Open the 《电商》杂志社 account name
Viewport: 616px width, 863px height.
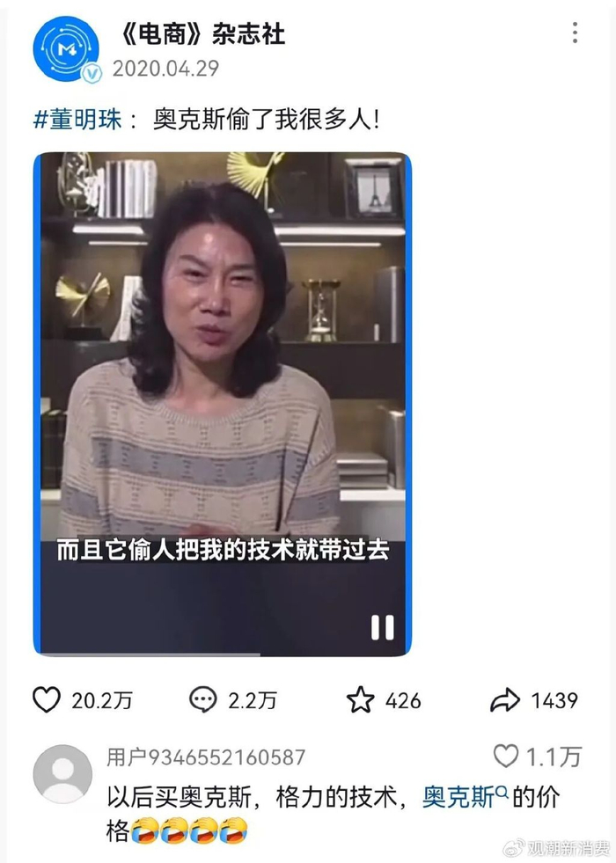(x=202, y=34)
